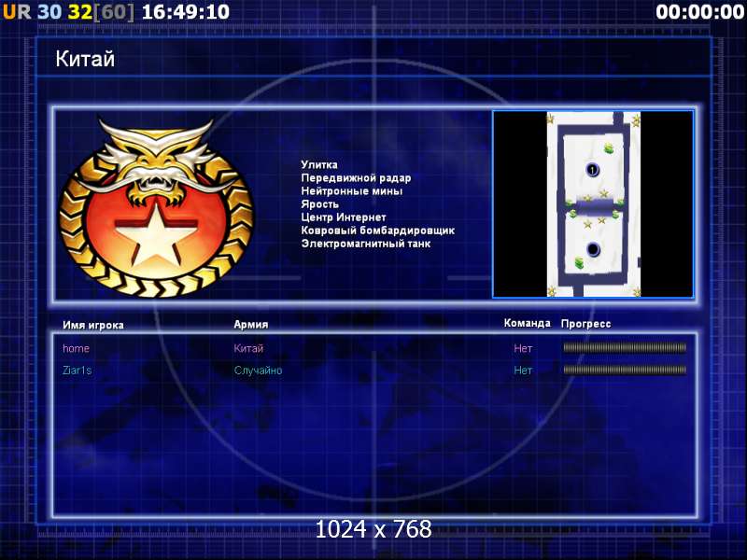Click the "Имя игрока" column header
Image resolution: width=747 pixels, height=560 pixels.
coord(93,325)
